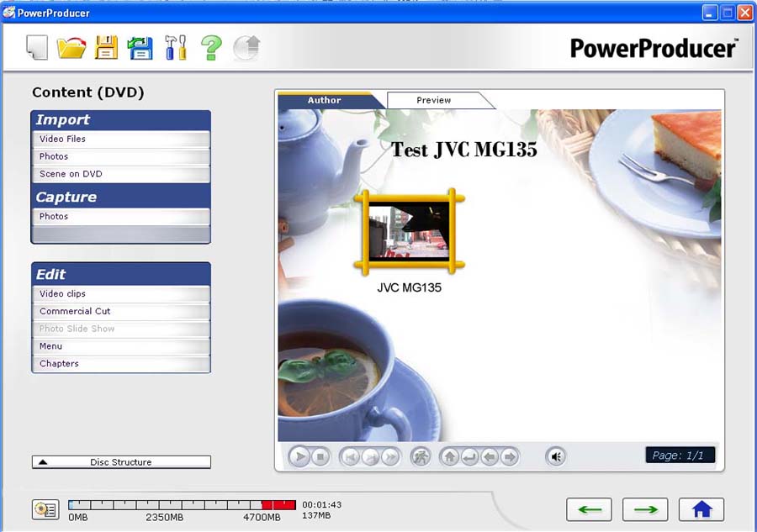The width and height of the screenshot is (757, 532).
Task: Open the Chapters edit option
Action: pos(121,364)
